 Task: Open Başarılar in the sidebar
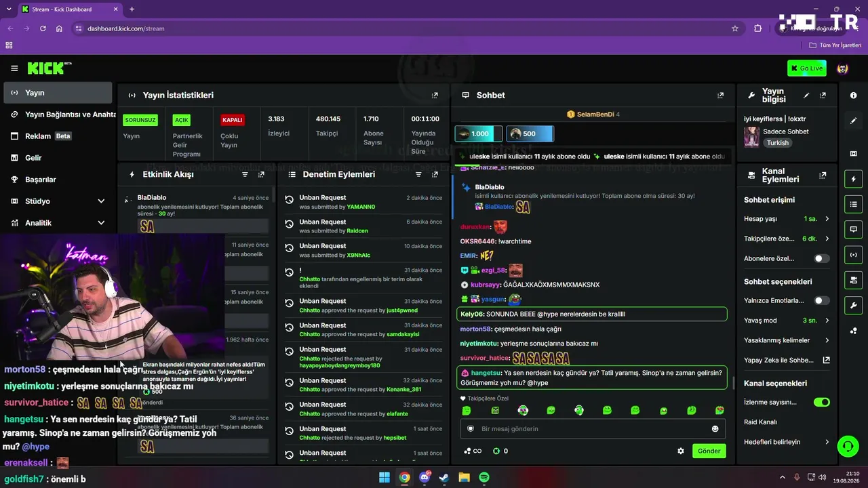tap(58, 180)
